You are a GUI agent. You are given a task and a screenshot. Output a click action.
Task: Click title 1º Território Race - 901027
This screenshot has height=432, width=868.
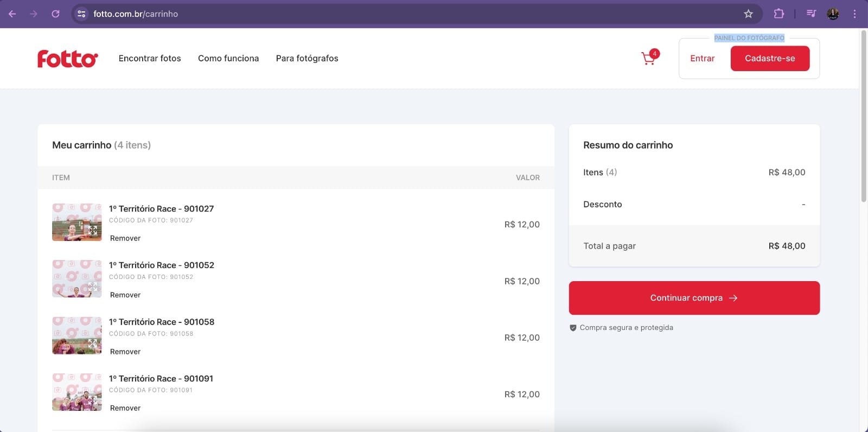(x=161, y=208)
